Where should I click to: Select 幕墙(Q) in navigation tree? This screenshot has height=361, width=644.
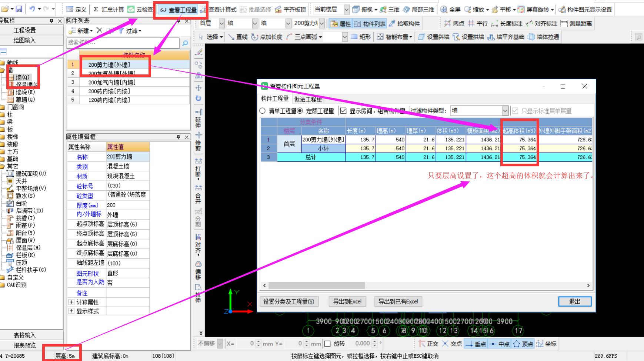click(25, 99)
